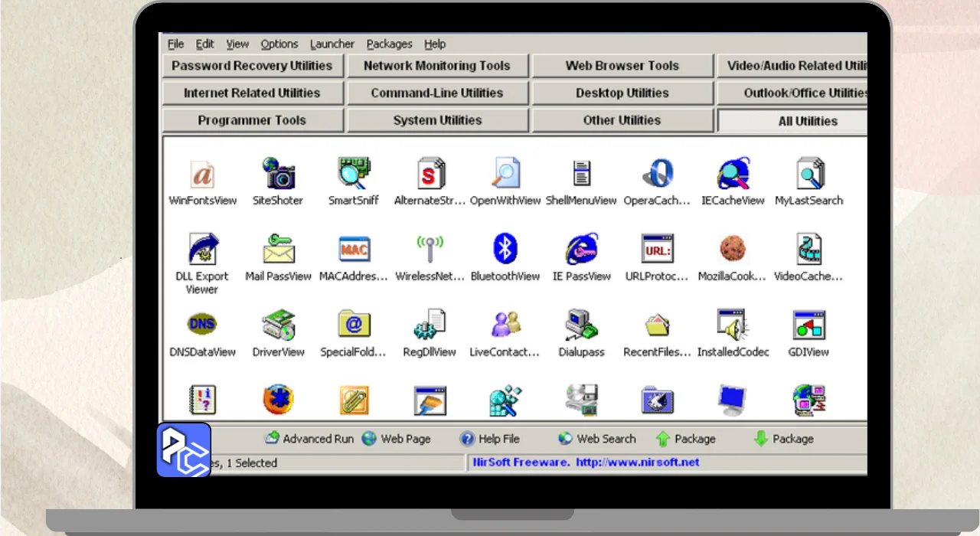The width and height of the screenshot is (980, 536).
Task: Open the Dialupass utility icon
Action: point(581,325)
